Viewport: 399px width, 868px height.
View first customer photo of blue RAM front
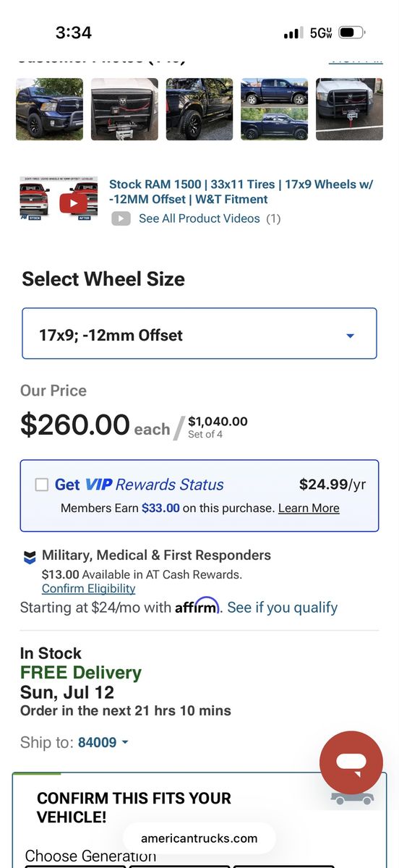pyautogui.click(x=49, y=109)
